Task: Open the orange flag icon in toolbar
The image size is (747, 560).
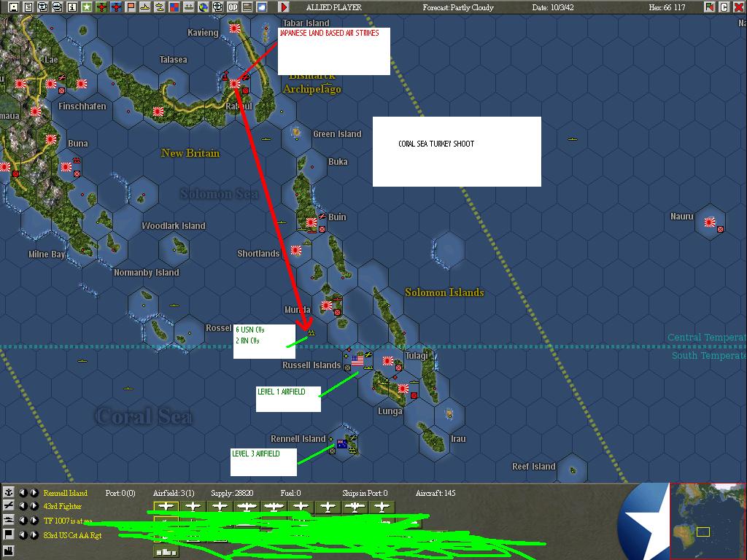Action: tap(130, 7)
